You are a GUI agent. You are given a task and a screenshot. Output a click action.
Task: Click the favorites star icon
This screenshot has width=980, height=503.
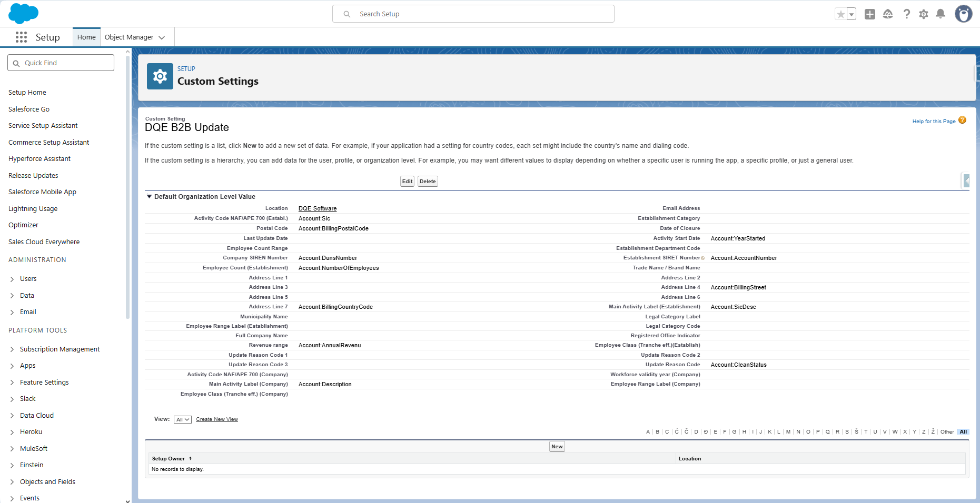coord(840,14)
